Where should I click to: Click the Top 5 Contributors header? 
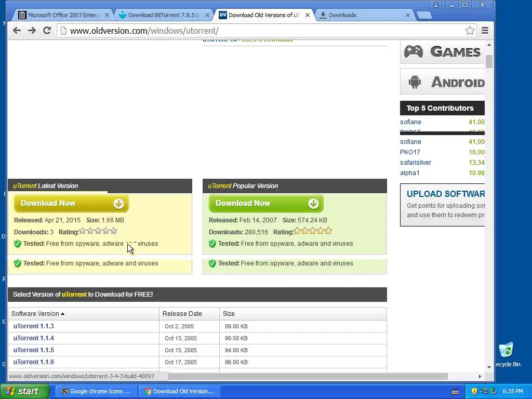click(443, 108)
